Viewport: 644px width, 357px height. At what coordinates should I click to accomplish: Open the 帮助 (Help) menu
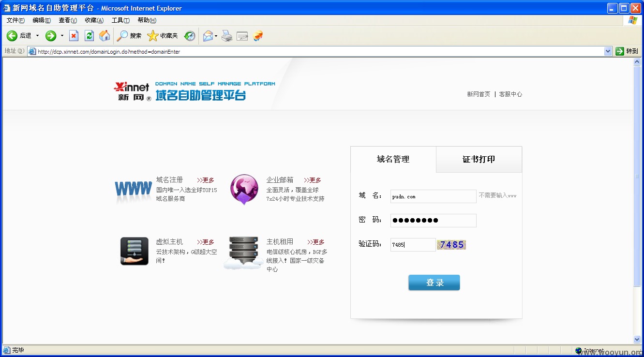point(147,20)
